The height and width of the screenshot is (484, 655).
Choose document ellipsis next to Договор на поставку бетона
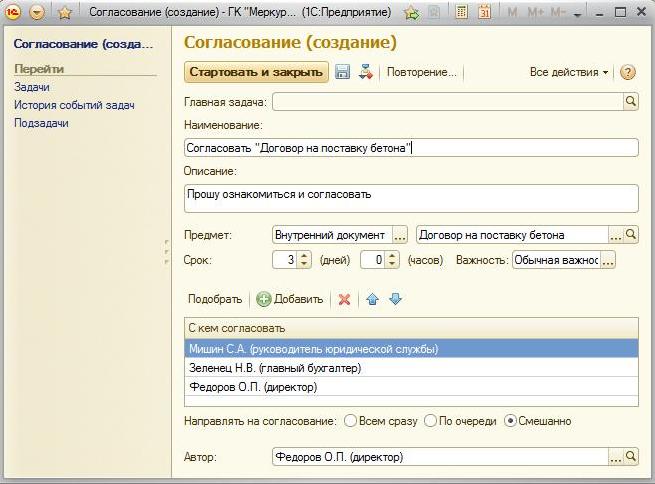616,235
